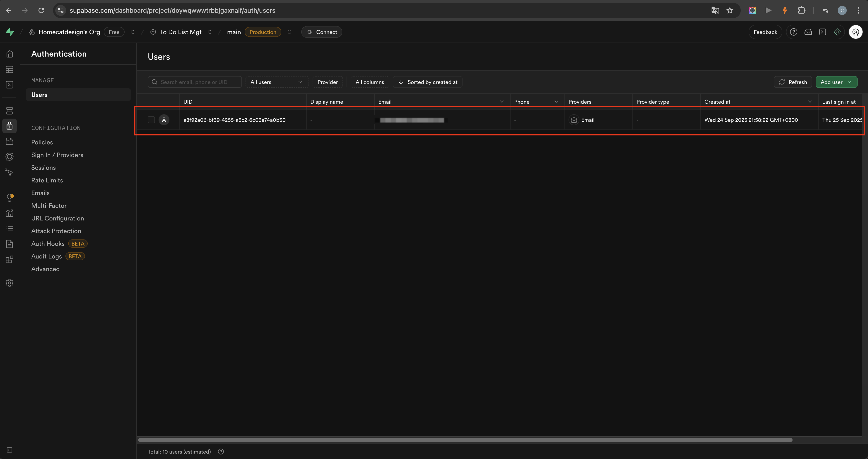
Task: Expand the project switcher chevrons
Action: (210, 32)
